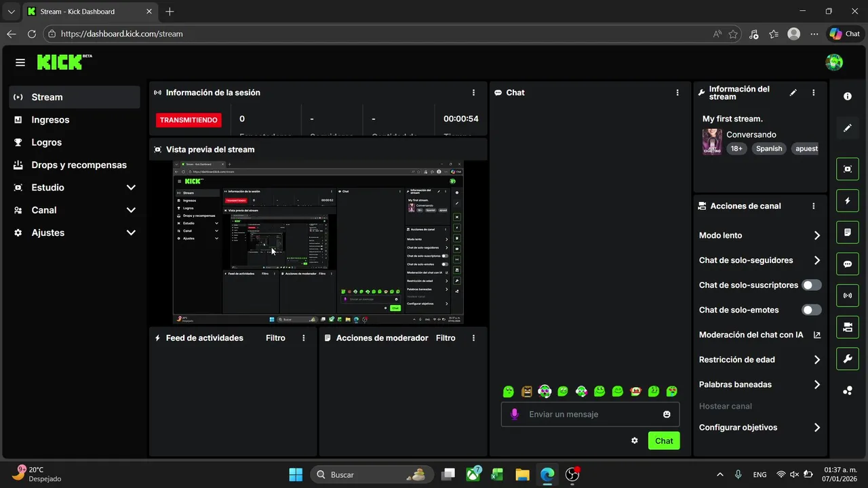The width and height of the screenshot is (868, 488).
Task: Refresh the browser page
Action: tap(32, 34)
